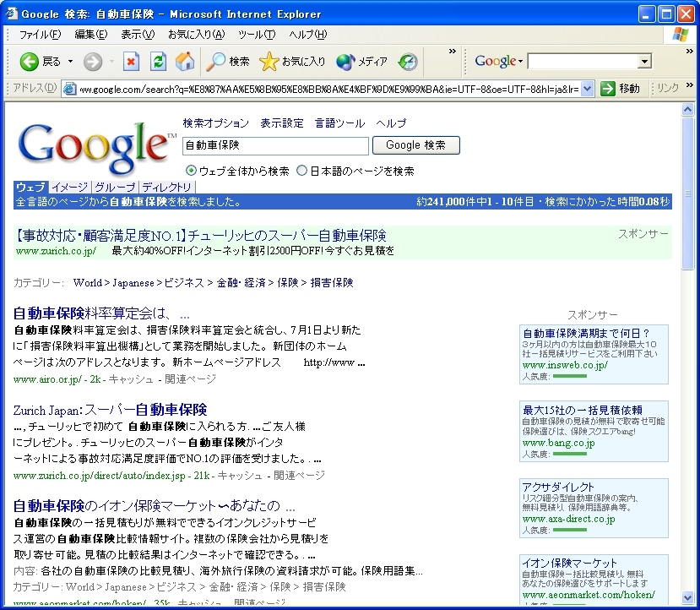The height and width of the screenshot is (610, 700).
Task: Open 金融・経済 category link in top breadcrumb
Action: click(x=241, y=283)
